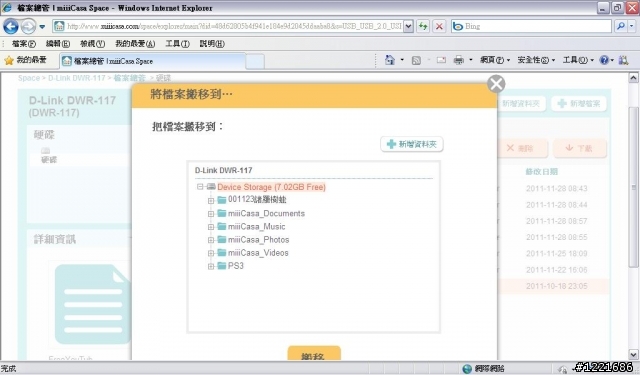640x375 pixels.
Task: Open the recent pages dropdown arrow
Action: point(42,27)
